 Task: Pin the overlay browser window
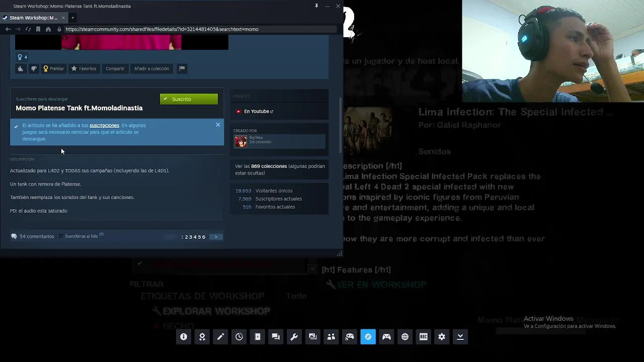click(316, 6)
